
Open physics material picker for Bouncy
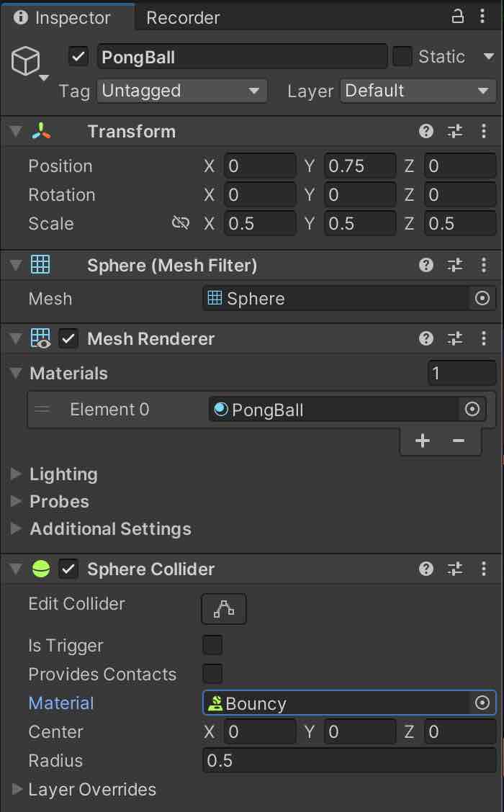pos(482,703)
